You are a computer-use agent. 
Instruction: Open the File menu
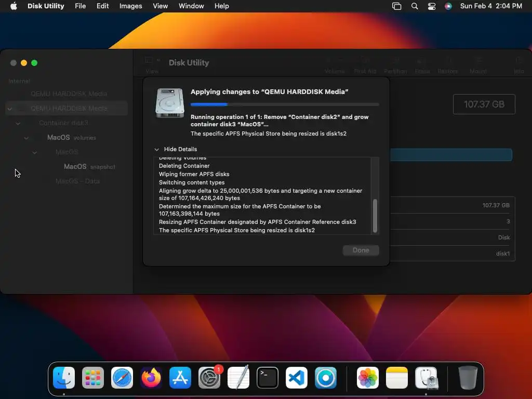tap(81, 6)
